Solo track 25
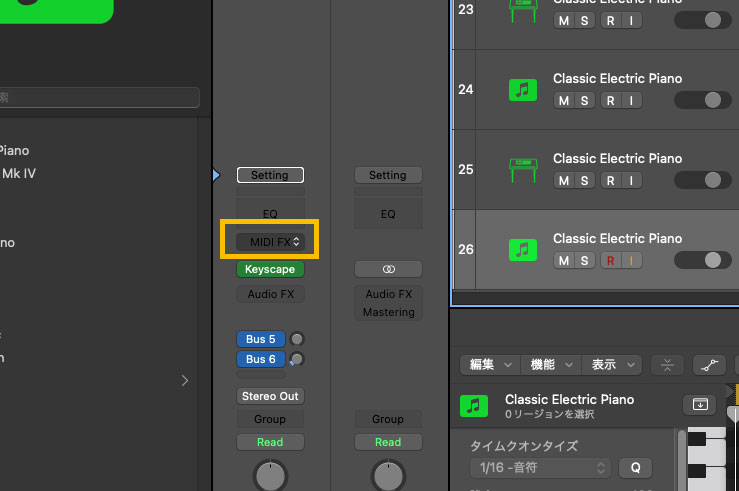This screenshot has width=739, height=491. 584,180
